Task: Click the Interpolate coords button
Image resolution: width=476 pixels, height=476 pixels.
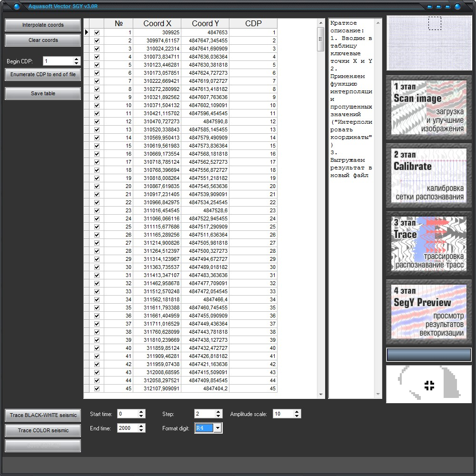Action: tap(43, 25)
